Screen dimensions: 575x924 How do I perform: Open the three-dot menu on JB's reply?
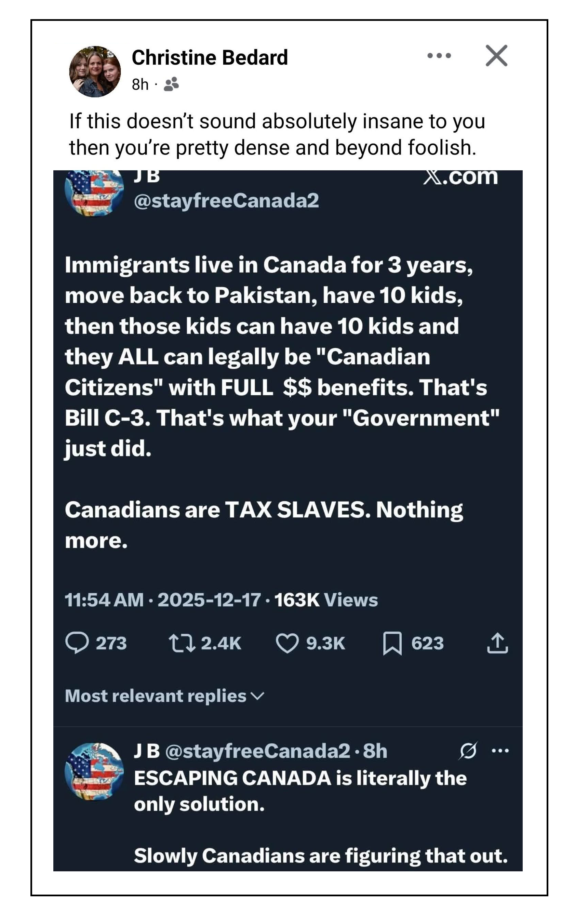[x=500, y=751]
